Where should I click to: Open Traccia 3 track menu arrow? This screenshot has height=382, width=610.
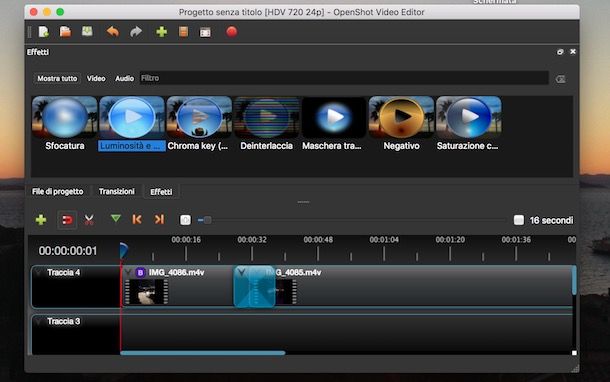point(38,322)
